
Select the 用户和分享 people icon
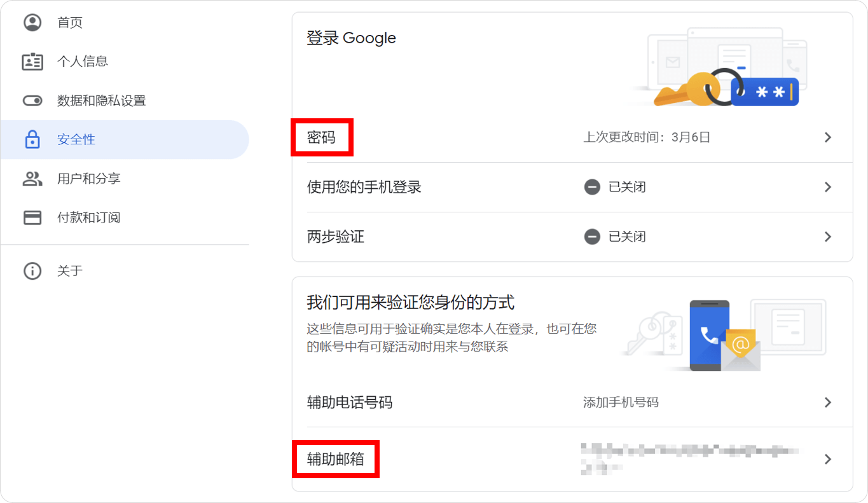(32, 179)
